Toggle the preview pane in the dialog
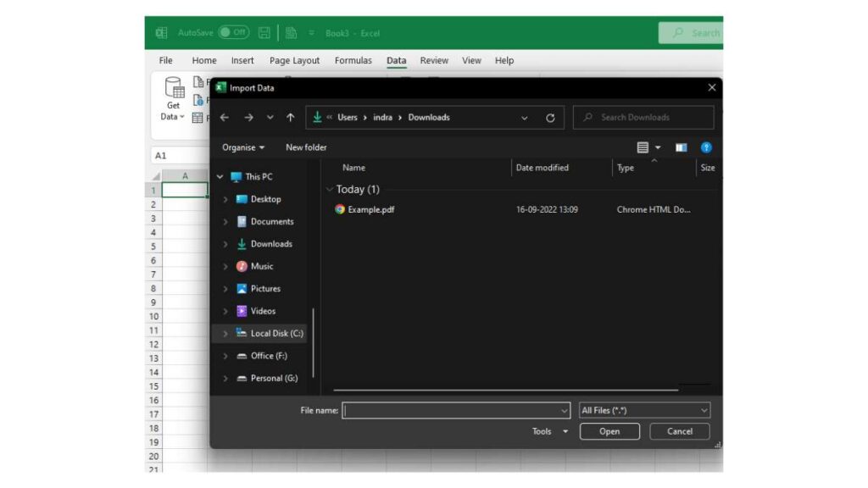868x488 pixels. click(681, 147)
